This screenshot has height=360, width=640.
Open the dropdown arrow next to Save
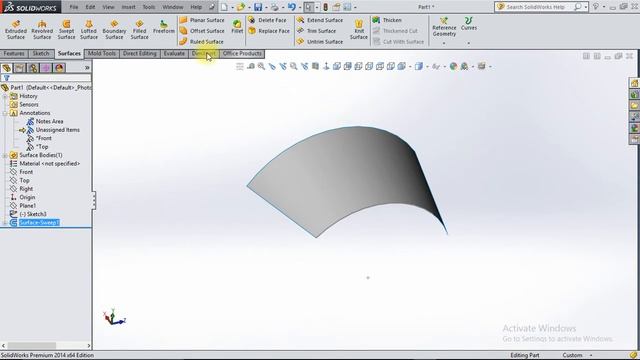(266, 7)
